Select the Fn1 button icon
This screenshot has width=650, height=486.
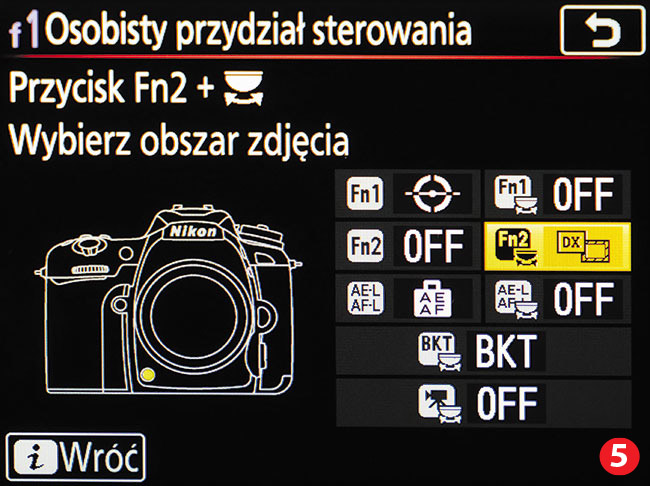[x=365, y=193]
